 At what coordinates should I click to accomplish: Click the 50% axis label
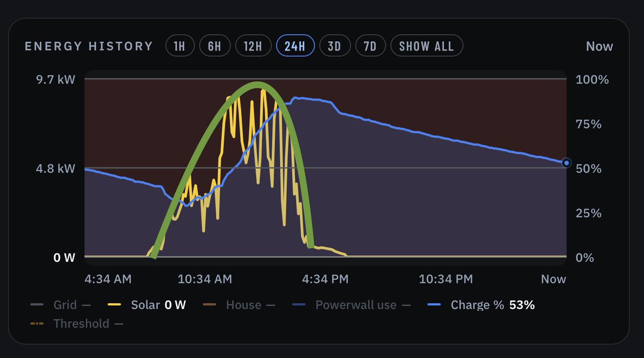589,169
